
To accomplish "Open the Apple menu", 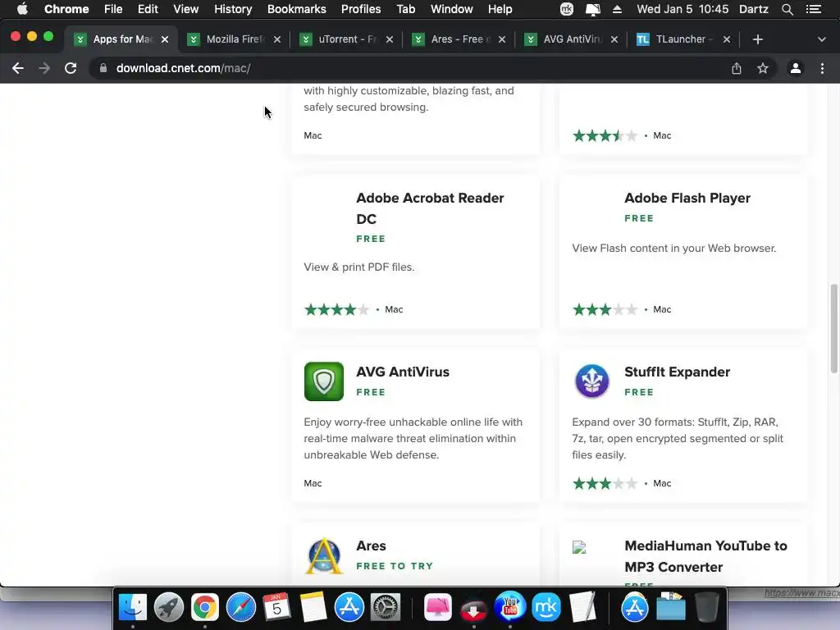I will point(22,9).
